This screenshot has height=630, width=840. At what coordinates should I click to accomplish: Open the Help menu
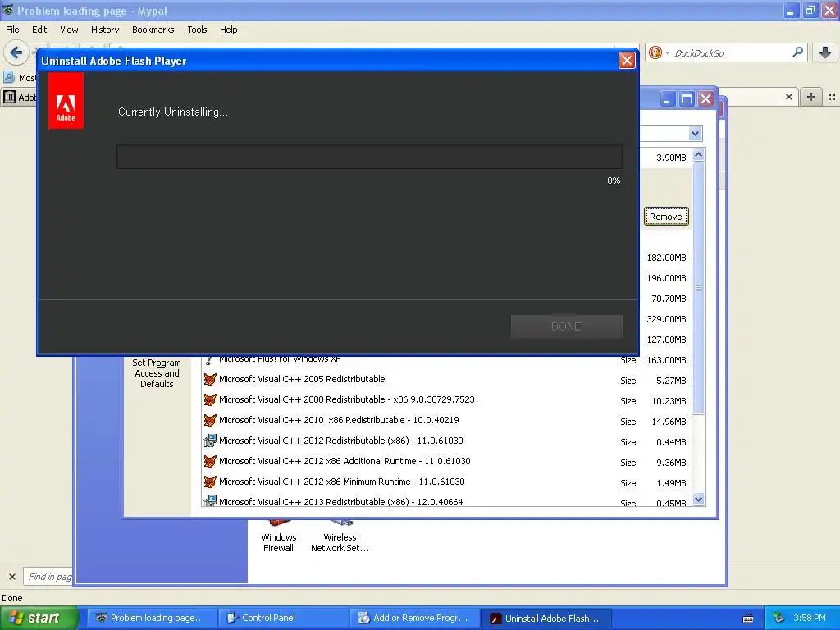click(x=228, y=30)
